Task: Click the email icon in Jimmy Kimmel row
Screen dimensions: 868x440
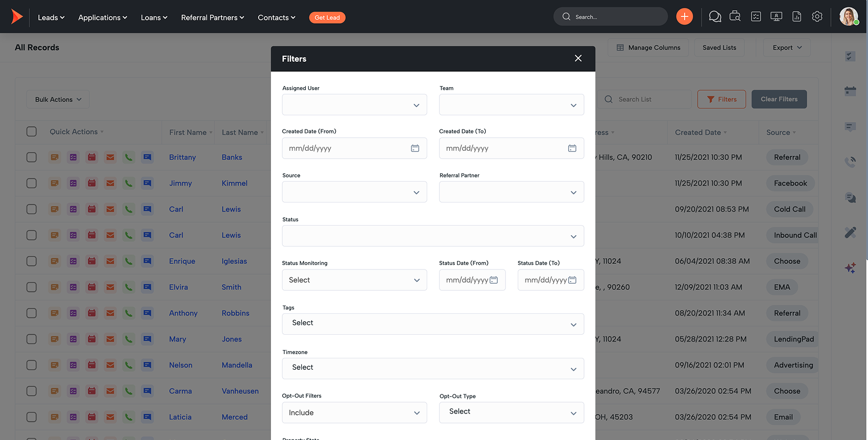Action: point(110,183)
